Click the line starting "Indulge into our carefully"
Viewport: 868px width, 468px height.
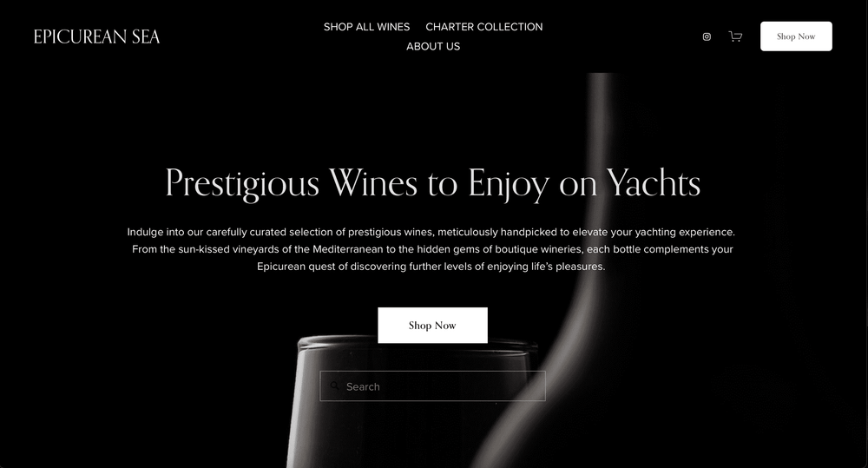click(x=431, y=232)
